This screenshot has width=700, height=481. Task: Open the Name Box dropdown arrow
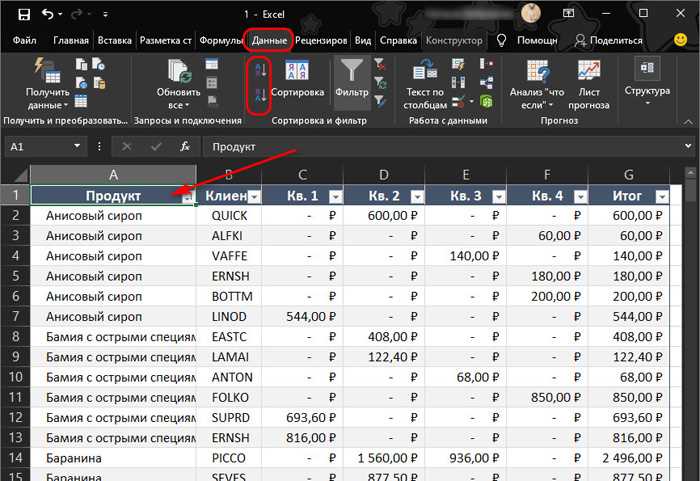pos(77,146)
